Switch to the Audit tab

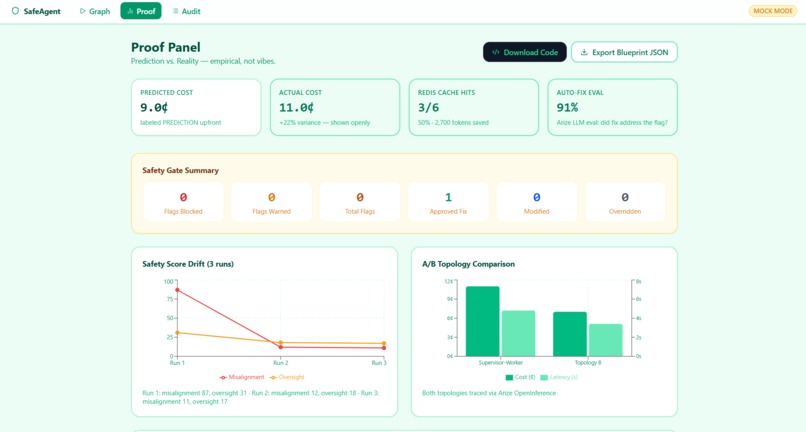(x=186, y=11)
